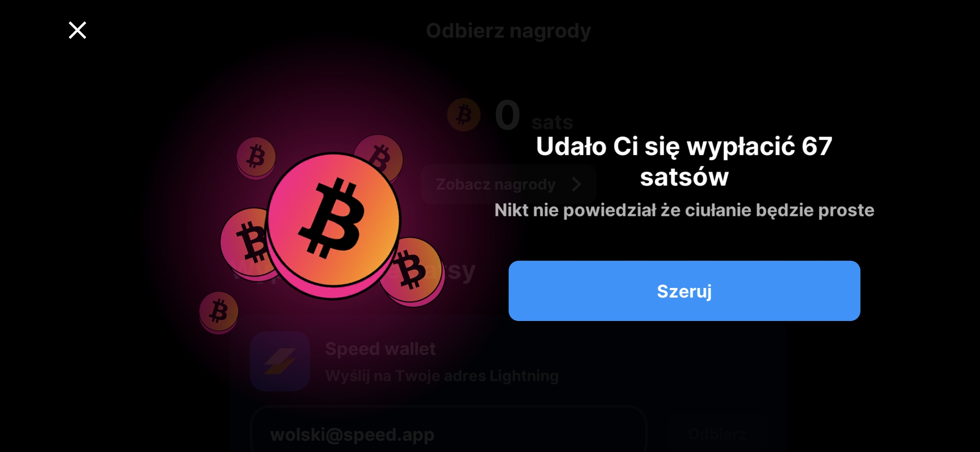This screenshot has height=452, width=980.
Task: Click the Nikt nie powiedział subtitle text
Action: point(684,210)
